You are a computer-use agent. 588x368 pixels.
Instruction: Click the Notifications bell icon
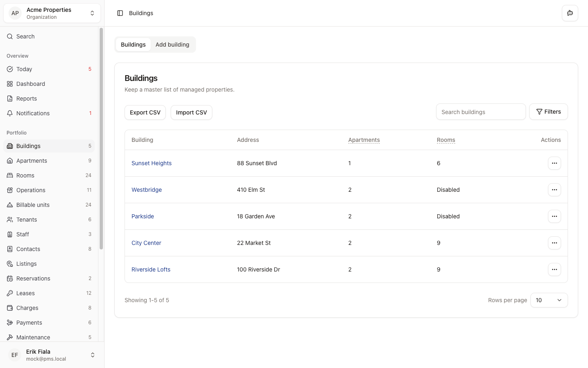point(10,113)
